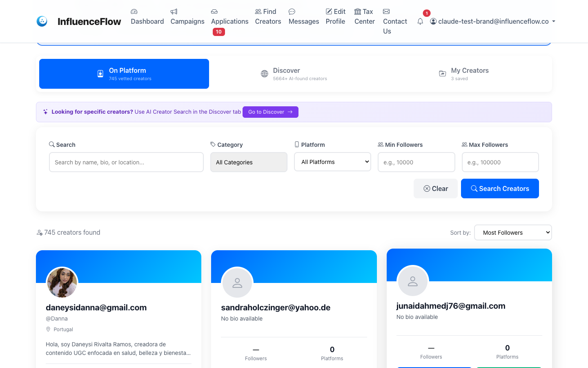Click the notification bell icon

pyautogui.click(x=420, y=21)
